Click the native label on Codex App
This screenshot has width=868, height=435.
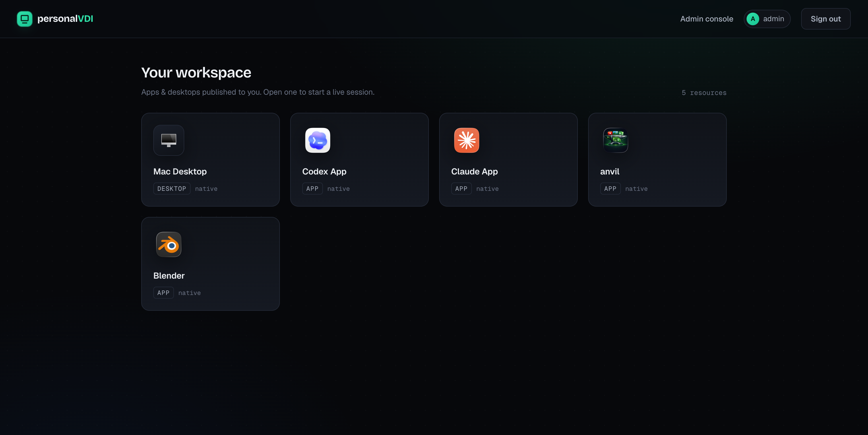pyautogui.click(x=338, y=189)
